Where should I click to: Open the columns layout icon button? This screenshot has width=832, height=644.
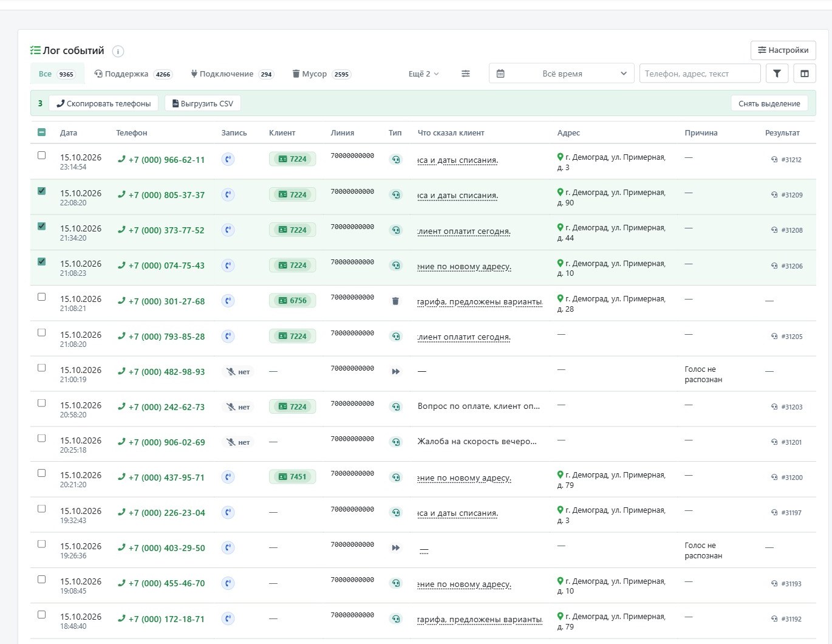point(805,74)
